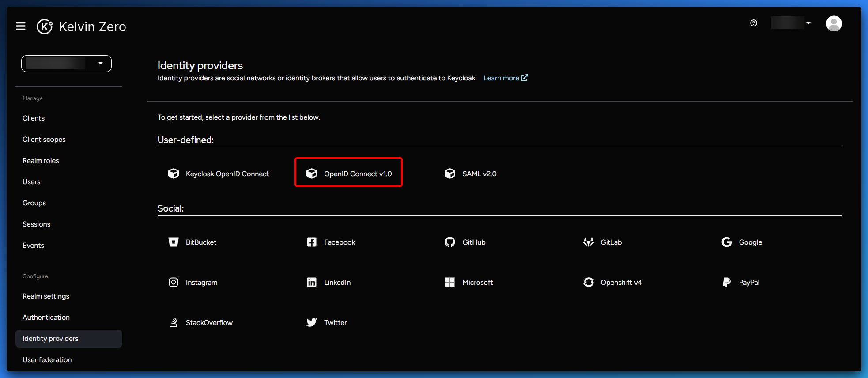Click the GitLab logo icon
The width and height of the screenshot is (868, 378).
point(589,242)
